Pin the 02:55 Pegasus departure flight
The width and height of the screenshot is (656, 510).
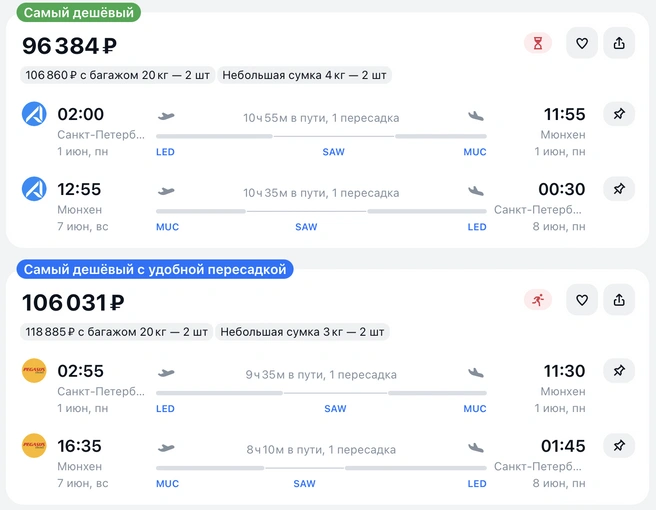pyautogui.click(x=619, y=371)
